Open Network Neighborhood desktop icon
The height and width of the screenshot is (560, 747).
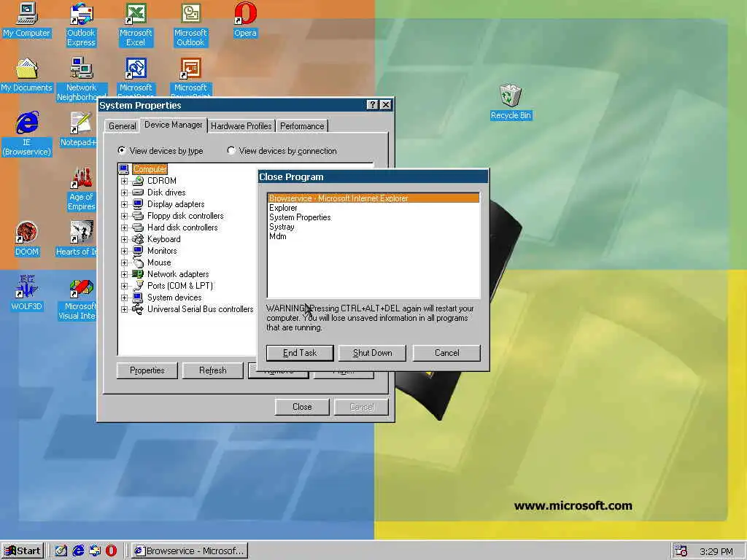pyautogui.click(x=81, y=79)
